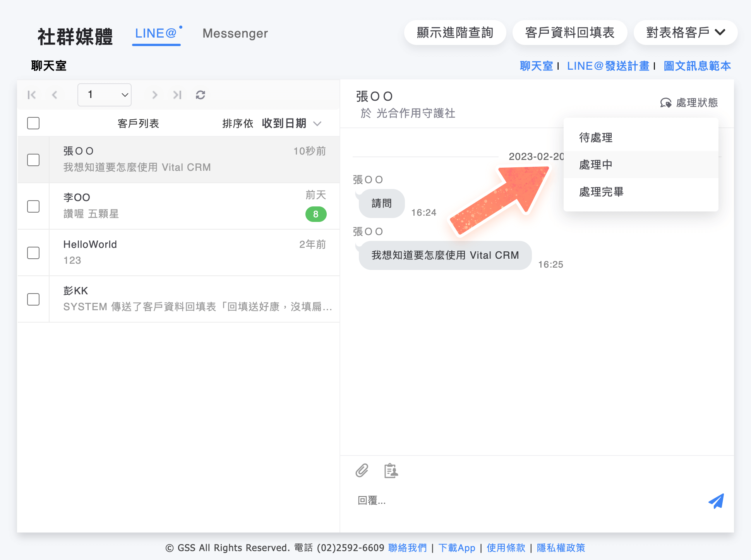
Task: Go to next page of customer list
Action: (154, 95)
